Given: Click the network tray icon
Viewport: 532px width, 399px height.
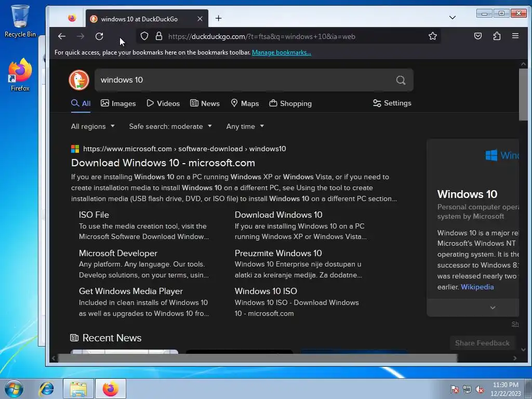Looking at the screenshot, I should point(467,389).
